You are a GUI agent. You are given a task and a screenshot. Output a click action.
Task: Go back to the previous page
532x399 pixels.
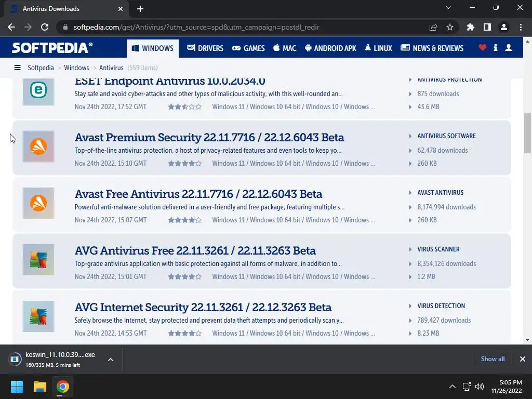(11, 27)
